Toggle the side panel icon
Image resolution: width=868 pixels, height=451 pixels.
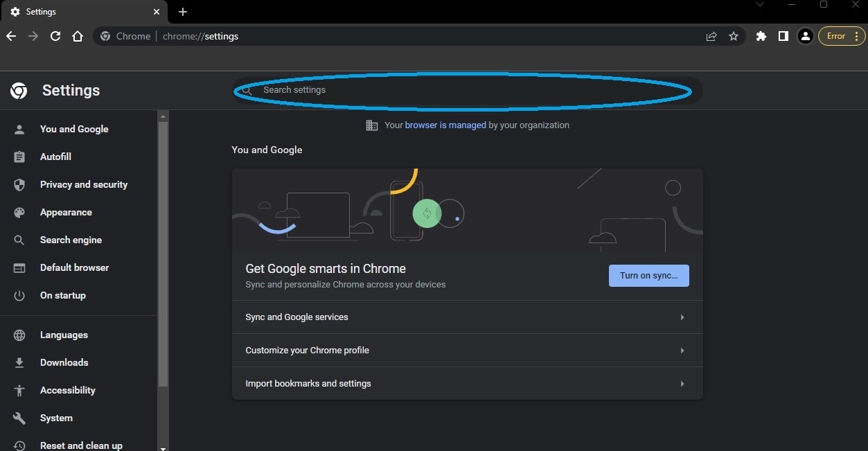(783, 36)
